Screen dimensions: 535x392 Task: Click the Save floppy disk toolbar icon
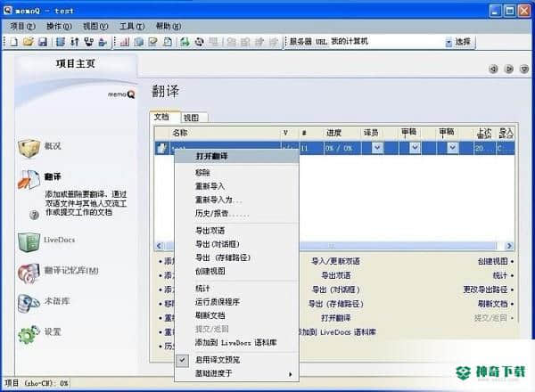43,42
